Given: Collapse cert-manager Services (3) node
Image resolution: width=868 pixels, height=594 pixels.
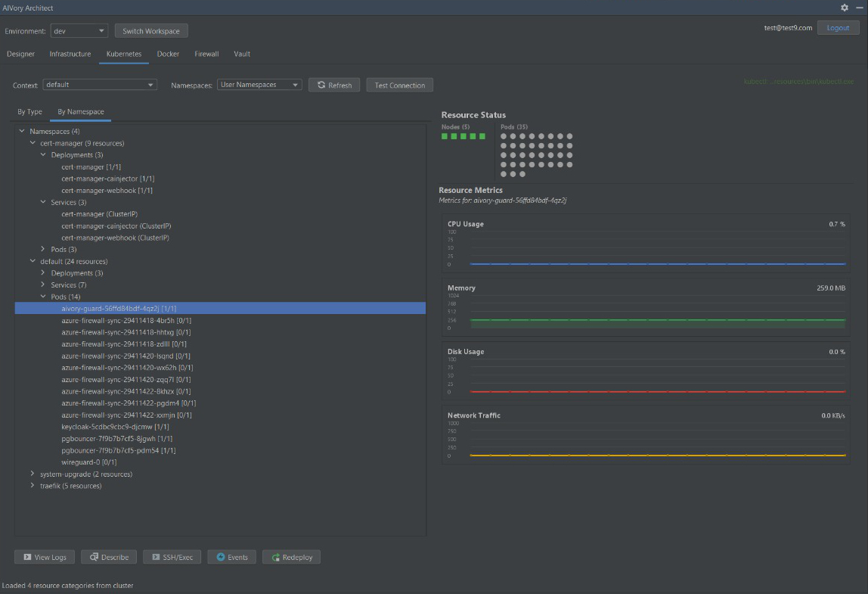Looking at the screenshot, I should click(43, 202).
